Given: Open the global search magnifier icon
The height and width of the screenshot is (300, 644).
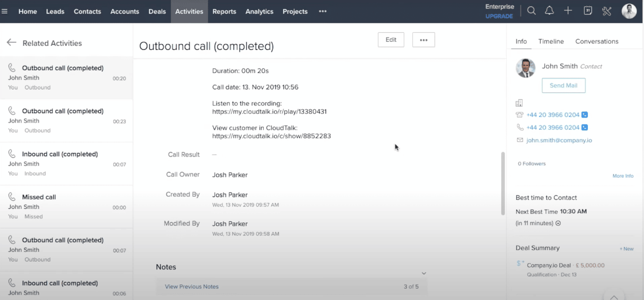Looking at the screenshot, I should point(531,10).
